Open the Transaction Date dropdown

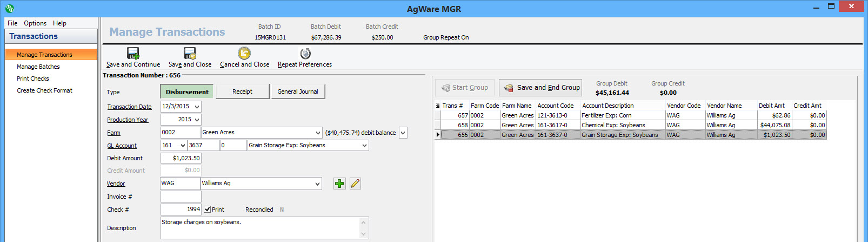click(x=197, y=107)
